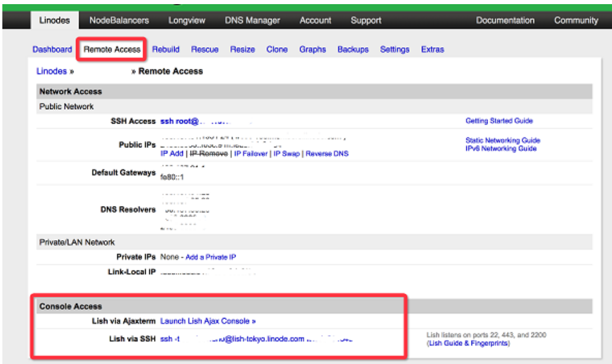The image size is (612, 364).
Task: Open the Reverse DNS link
Action: [327, 153]
